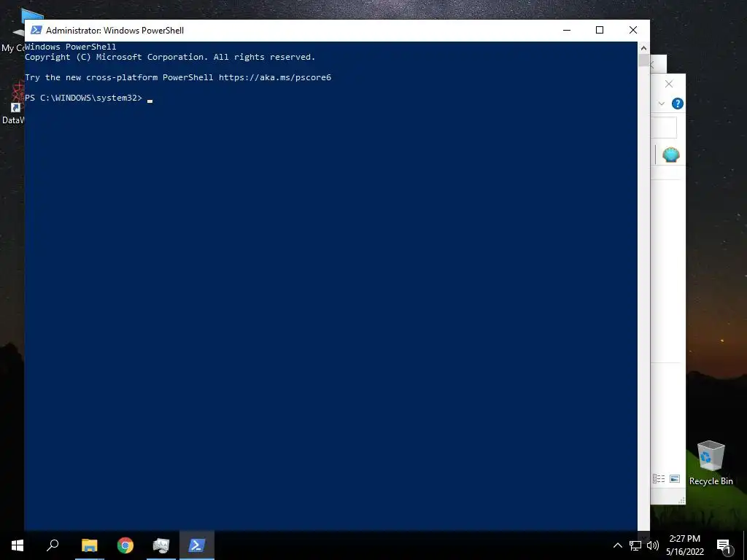Show hidden system tray icons
The width and height of the screenshot is (747, 560).
[617, 545]
